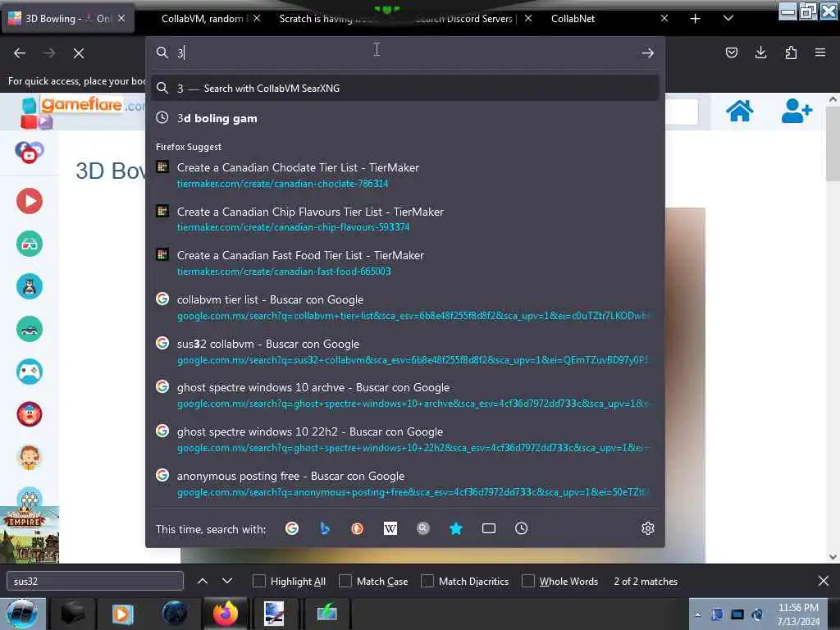Open a new tab with plus button
Viewport: 840px width, 630px height.
[695, 19]
